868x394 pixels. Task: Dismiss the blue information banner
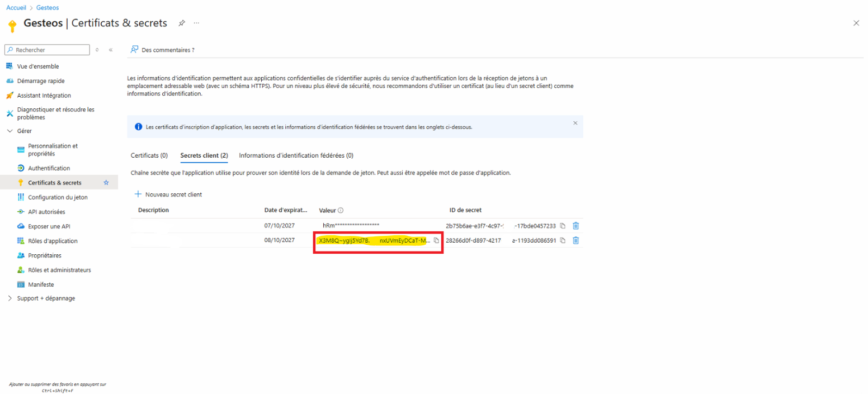[575, 123]
